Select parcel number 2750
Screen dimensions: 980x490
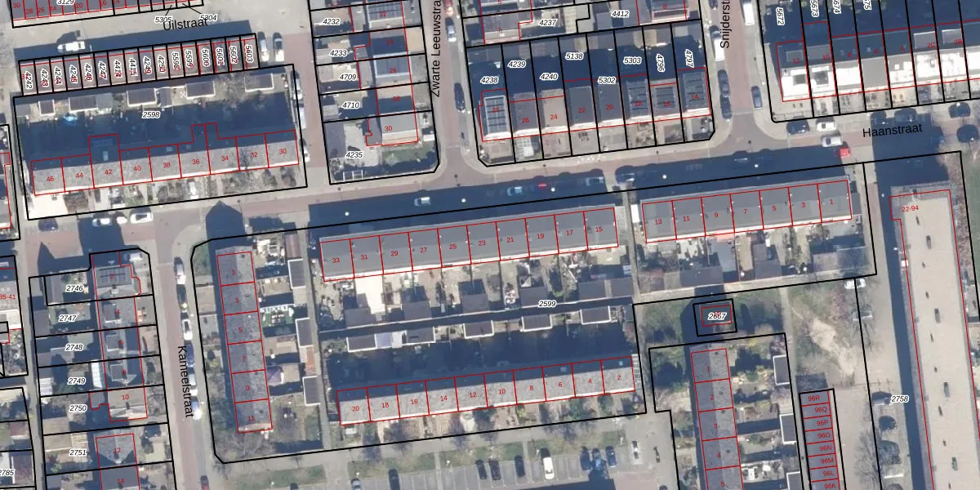78,408
